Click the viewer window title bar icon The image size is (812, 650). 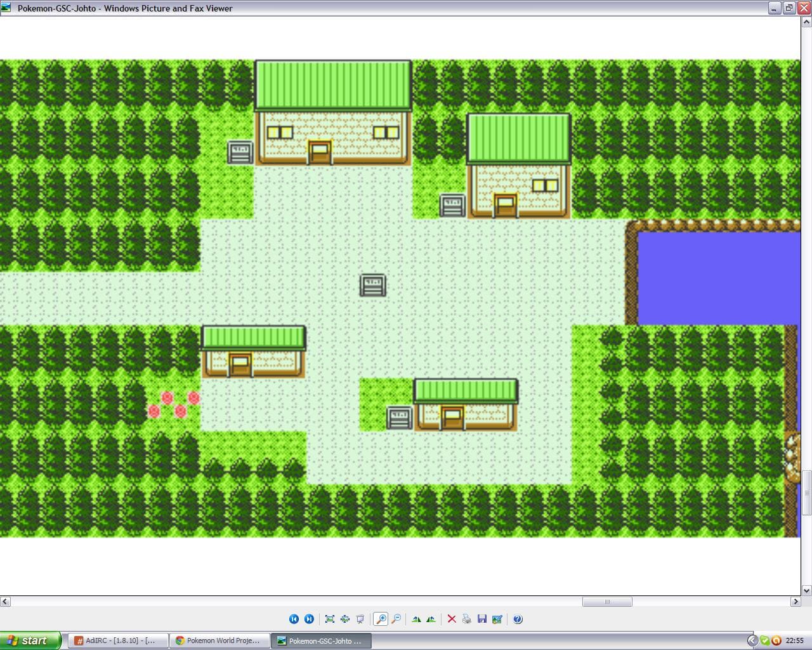6,8
